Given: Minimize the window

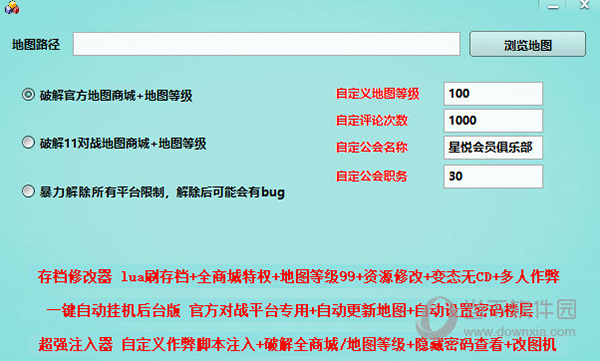Looking at the screenshot, I should click(553, 6).
